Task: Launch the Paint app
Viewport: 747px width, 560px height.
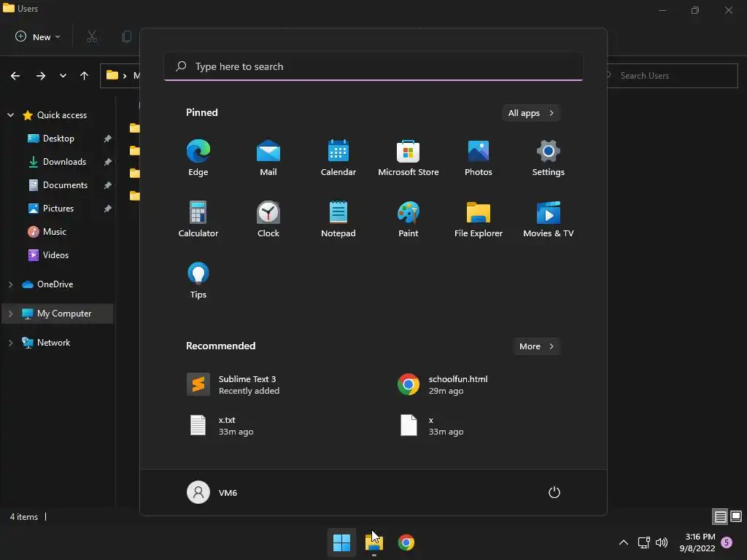Action: [409, 219]
